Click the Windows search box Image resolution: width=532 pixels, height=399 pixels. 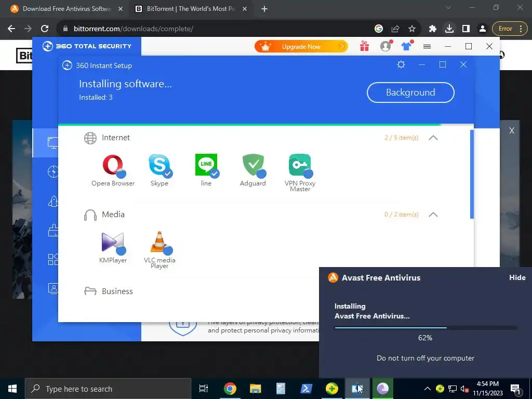pos(108,389)
